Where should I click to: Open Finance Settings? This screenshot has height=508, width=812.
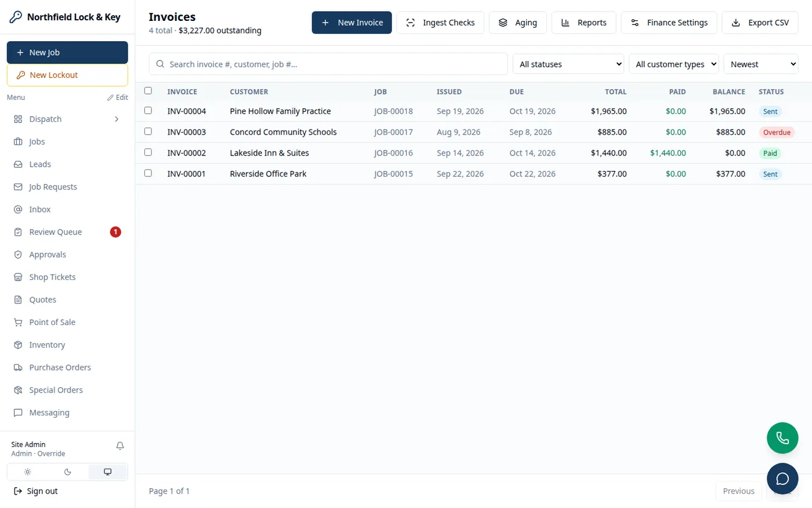click(x=669, y=23)
